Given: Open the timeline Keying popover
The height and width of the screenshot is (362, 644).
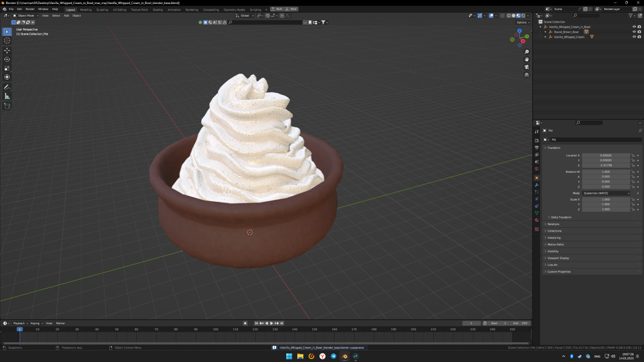Looking at the screenshot, I should pos(36,323).
